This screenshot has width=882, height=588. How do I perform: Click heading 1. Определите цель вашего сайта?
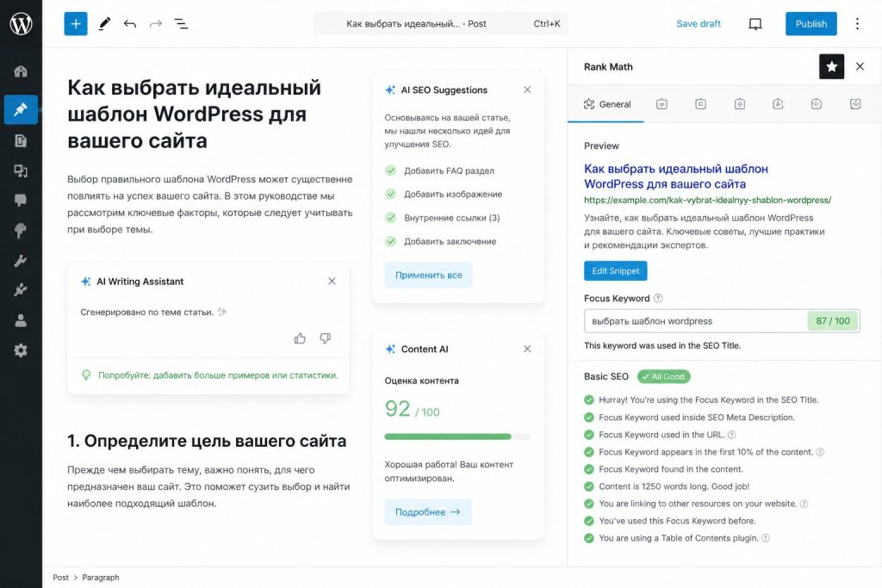[x=207, y=442]
